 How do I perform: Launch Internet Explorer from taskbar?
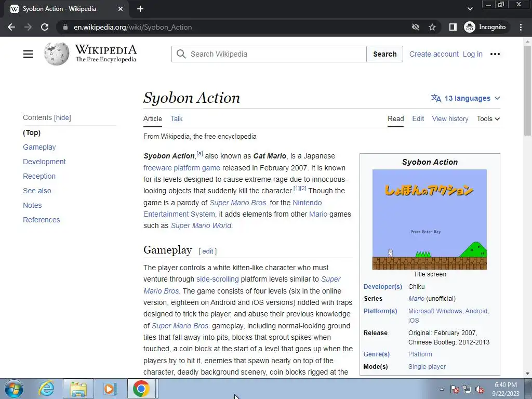pos(46,389)
